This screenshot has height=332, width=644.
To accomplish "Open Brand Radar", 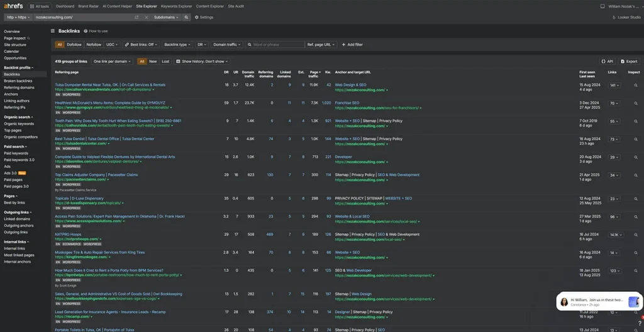I will pos(88,6).
